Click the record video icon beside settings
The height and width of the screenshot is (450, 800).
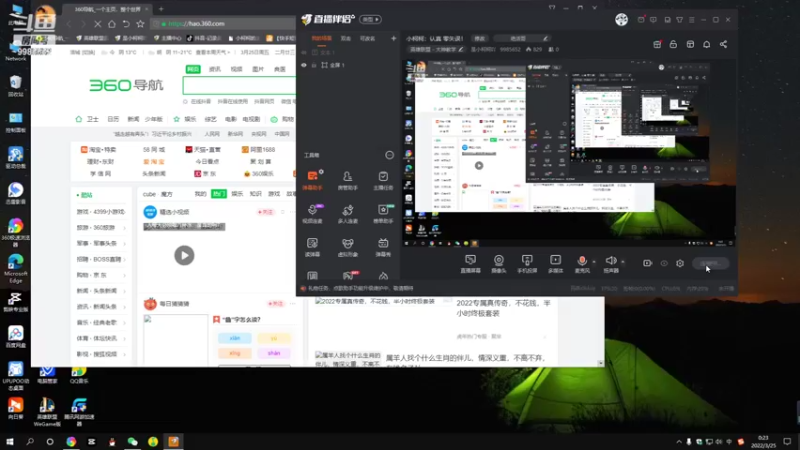[x=647, y=263]
